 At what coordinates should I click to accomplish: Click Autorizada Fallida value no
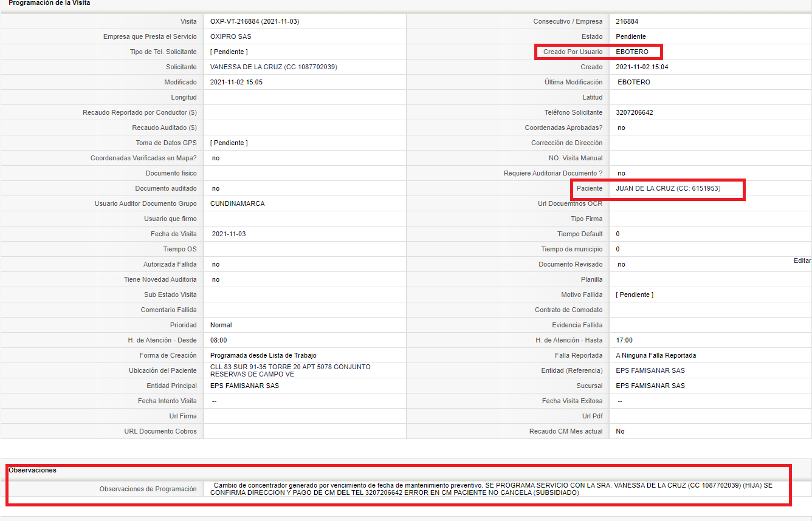[x=216, y=264]
